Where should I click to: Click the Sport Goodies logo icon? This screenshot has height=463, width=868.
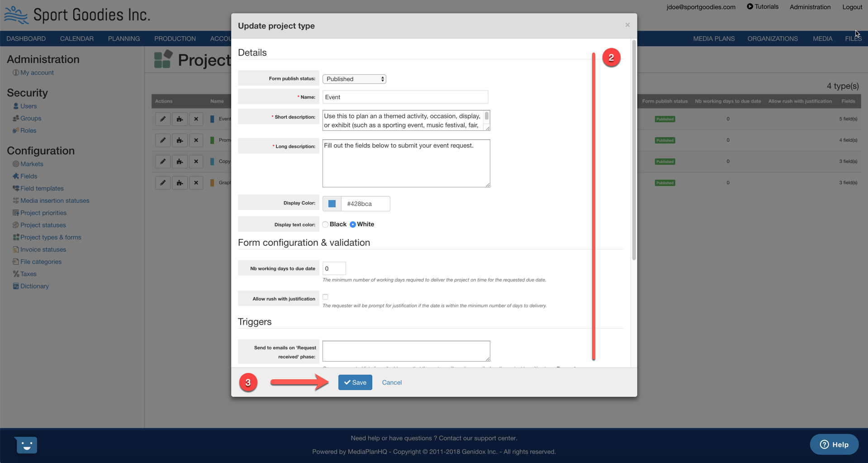[x=16, y=15]
